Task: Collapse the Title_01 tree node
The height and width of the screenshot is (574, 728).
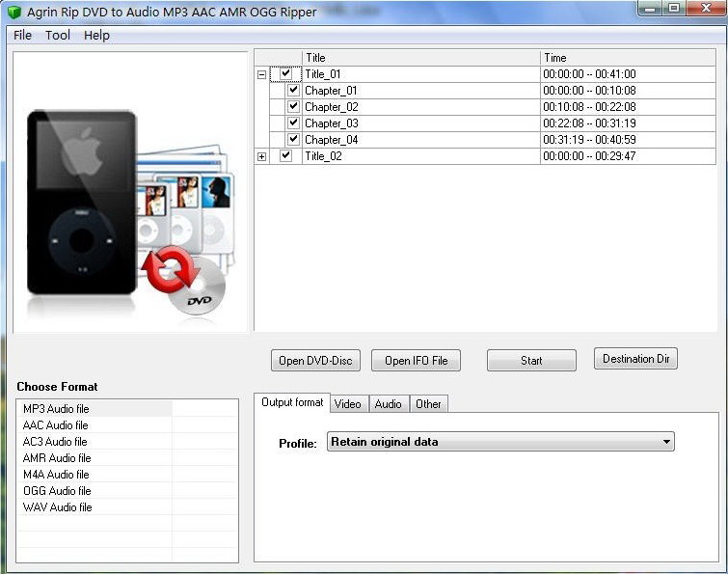Action: (x=262, y=75)
